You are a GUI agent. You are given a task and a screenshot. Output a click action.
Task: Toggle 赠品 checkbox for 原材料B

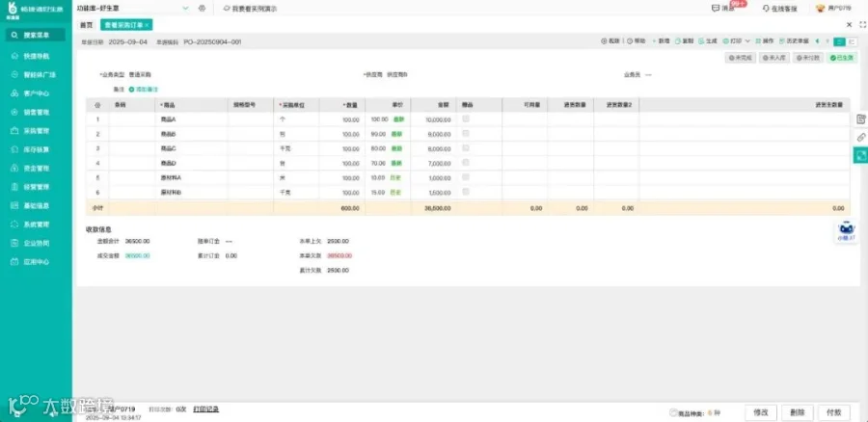pos(466,192)
